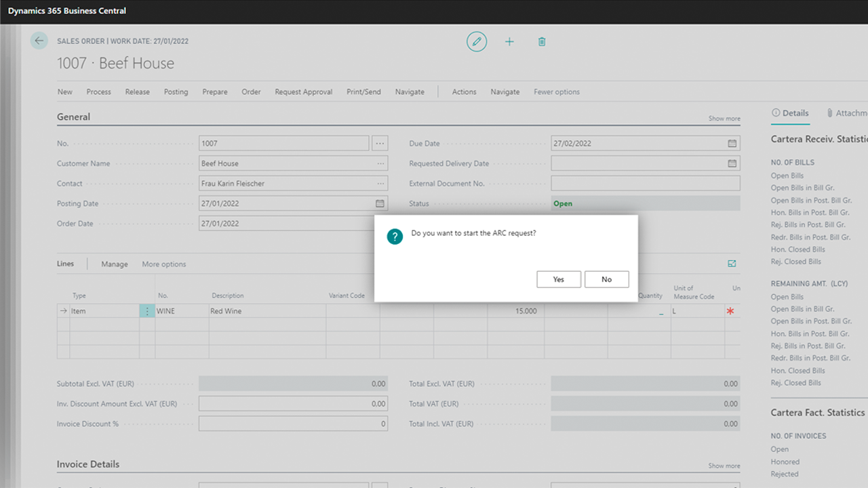Click the pencil edit icon
Image resolution: width=868 pixels, height=488 pixels.
pyautogui.click(x=477, y=41)
